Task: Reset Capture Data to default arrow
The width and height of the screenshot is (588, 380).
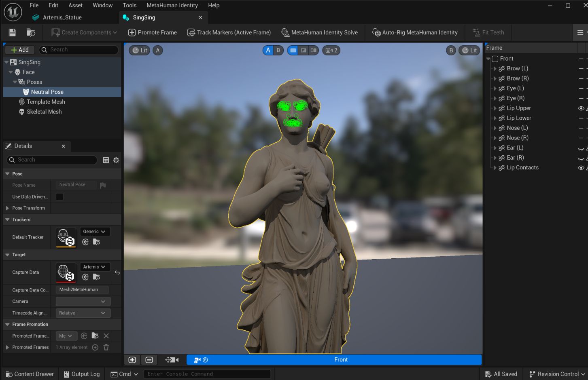Action: pyautogui.click(x=117, y=272)
